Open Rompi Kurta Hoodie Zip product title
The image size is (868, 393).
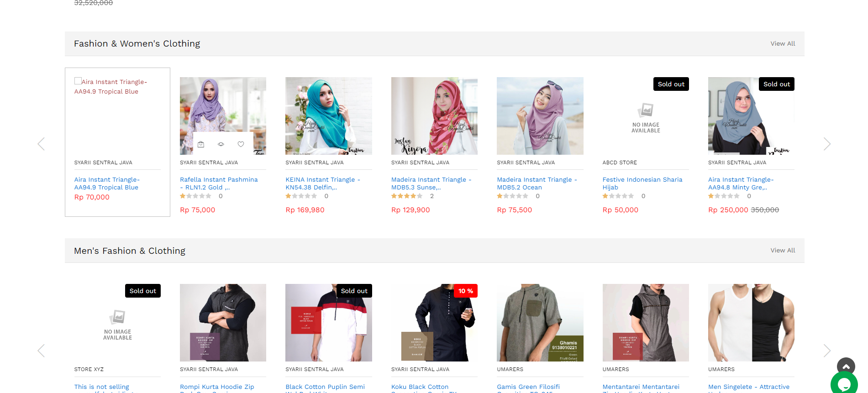[x=217, y=387]
